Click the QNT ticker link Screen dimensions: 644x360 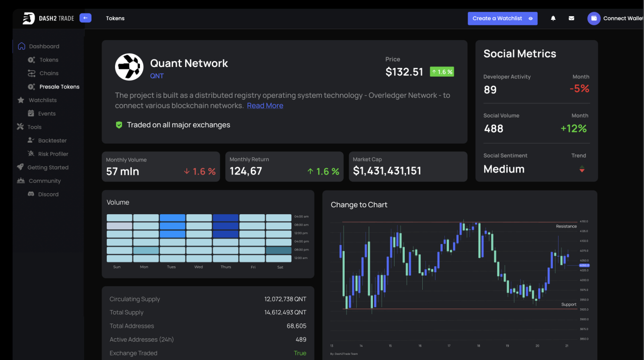pyautogui.click(x=157, y=76)
